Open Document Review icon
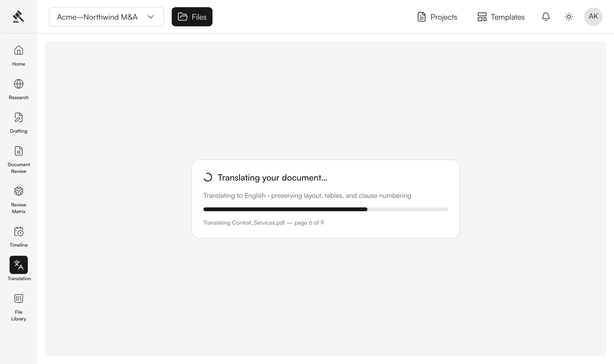Screen dimensions: 614x364 coord(19,151)
